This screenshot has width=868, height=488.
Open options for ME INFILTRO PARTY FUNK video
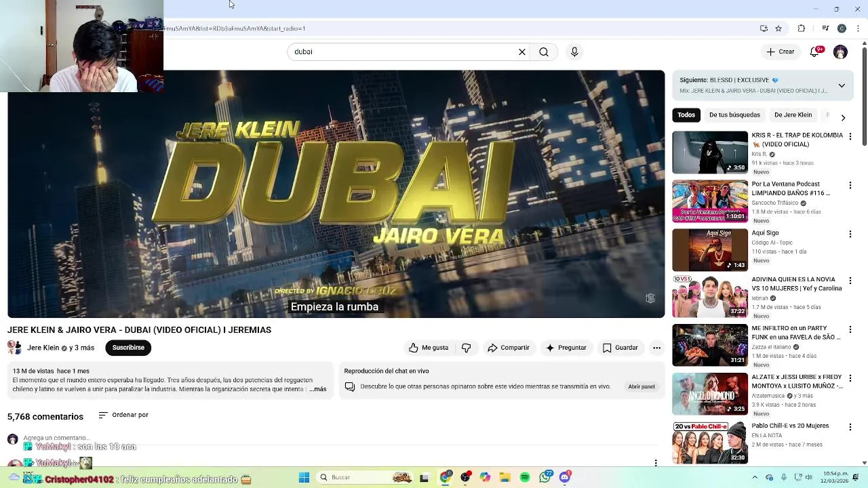(x=850, y=329)
